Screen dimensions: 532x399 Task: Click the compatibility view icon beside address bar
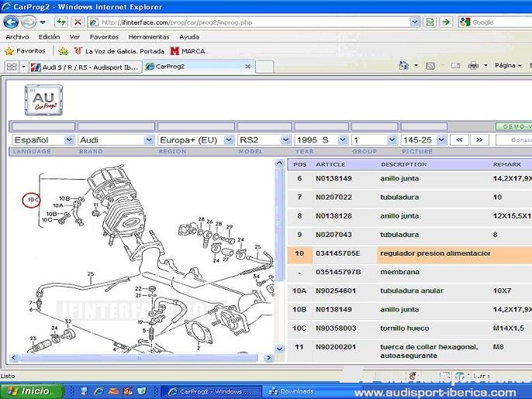pos(430,22)
